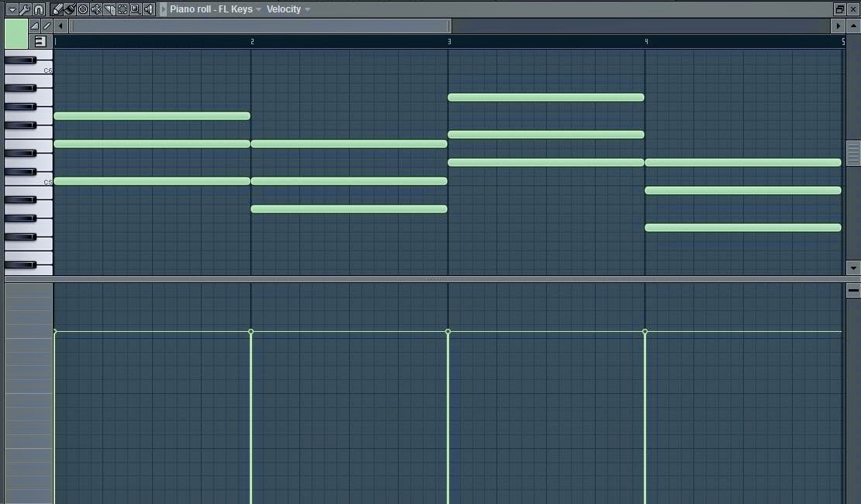Select the Velocity label in the title bar
The height and width of the screenshot is (504, 861).
tap(285, 9)
